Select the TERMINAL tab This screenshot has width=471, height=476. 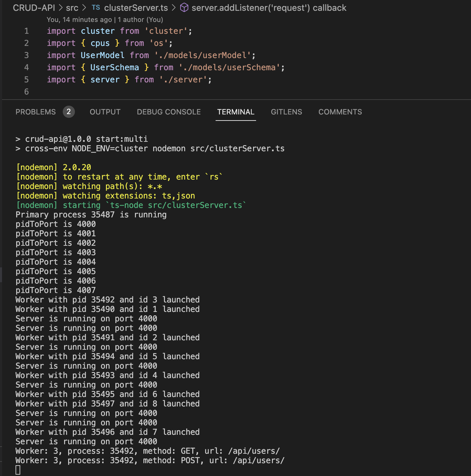coord(235,112)
